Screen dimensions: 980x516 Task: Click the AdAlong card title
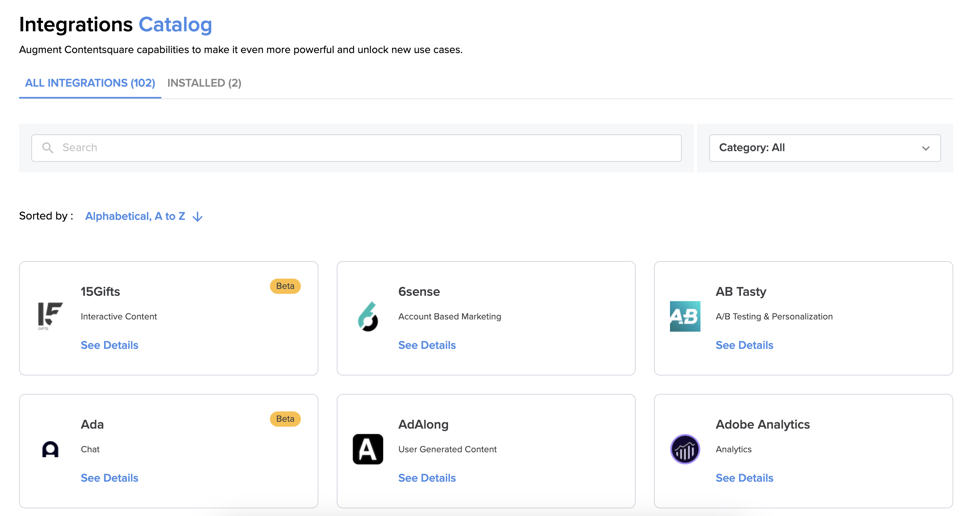point(423,424)
